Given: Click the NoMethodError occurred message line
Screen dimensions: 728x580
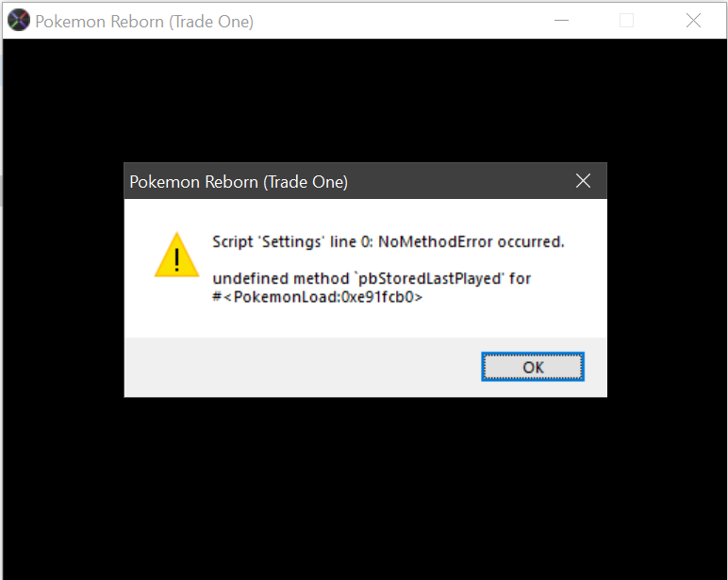Looking at the screenshot, I should click(x=389, y=242).
